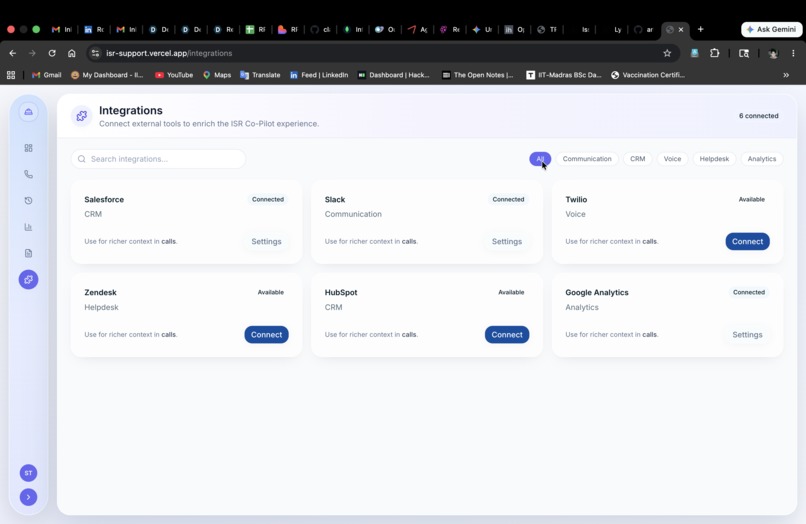Open a new browser tab

700,29
